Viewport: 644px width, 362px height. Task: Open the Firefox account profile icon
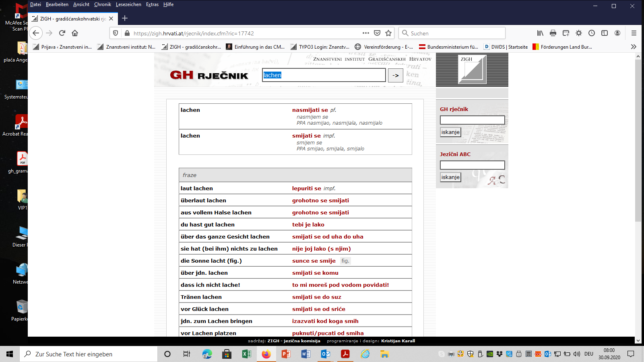[617, 33]
